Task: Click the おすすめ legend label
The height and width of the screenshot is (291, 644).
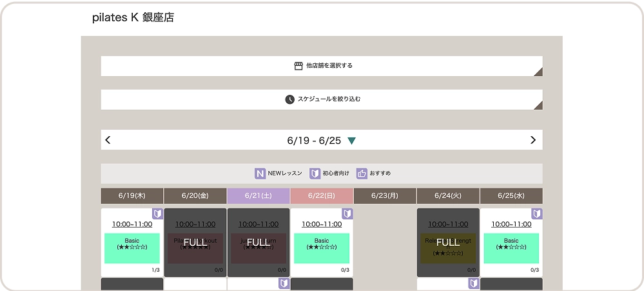Action: [x=380, y=174]
